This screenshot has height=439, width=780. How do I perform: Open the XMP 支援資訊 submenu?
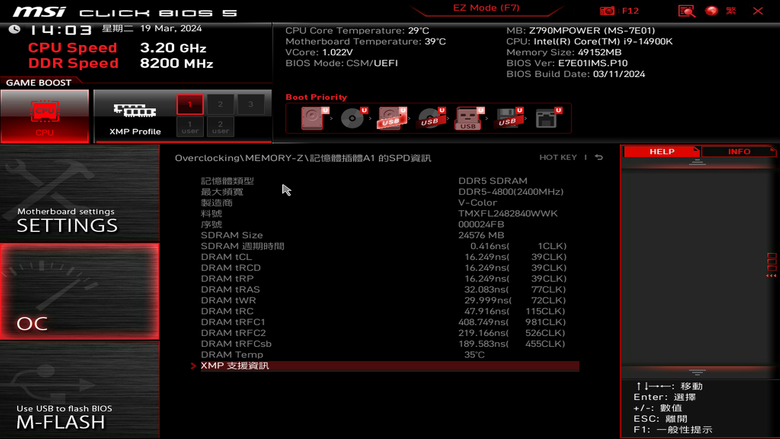pyautogui.click(x=390, y=366)
